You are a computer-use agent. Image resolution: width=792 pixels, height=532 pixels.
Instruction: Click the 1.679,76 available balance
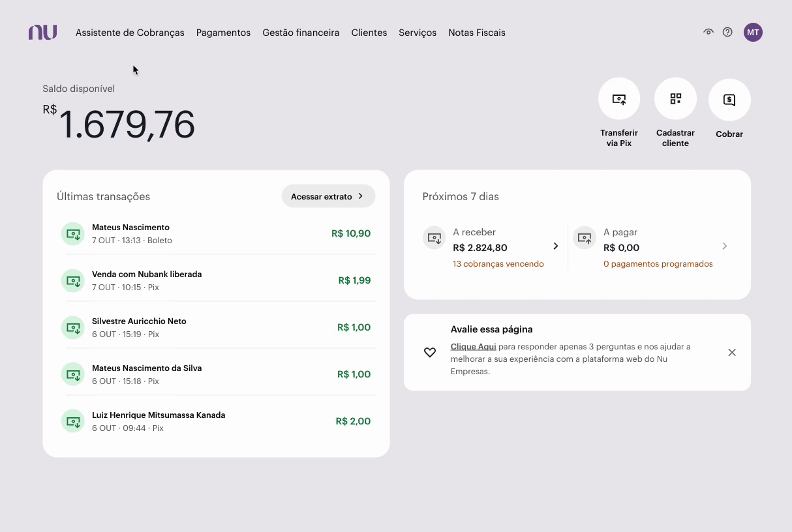pos(127,124)
